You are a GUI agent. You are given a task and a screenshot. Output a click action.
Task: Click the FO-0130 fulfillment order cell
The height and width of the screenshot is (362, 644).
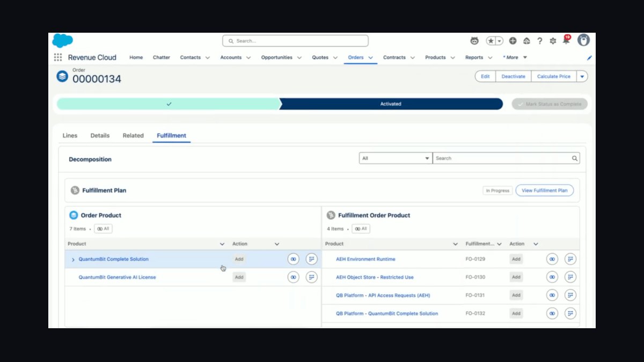tap(475, 277)
